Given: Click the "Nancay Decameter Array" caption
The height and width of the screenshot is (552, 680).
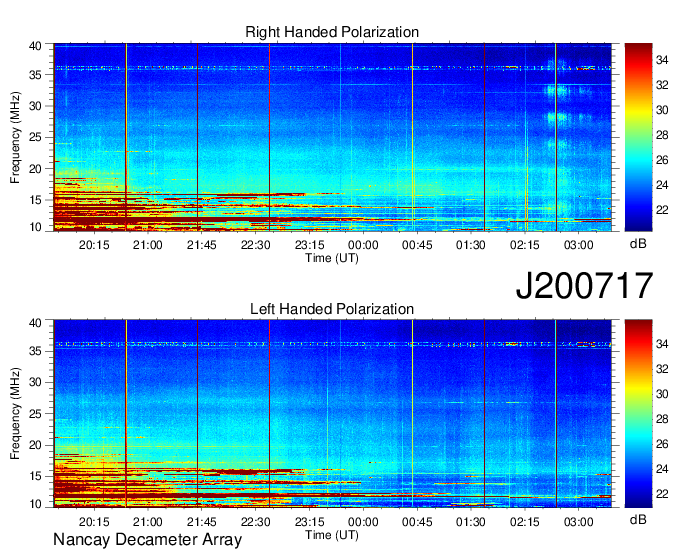Looking at the screenshot, I should [147, 540].
